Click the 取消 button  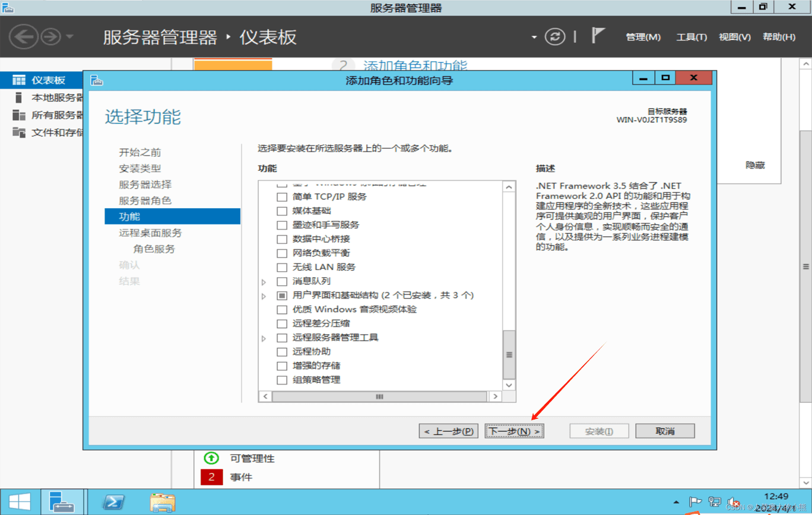(665, 431)
